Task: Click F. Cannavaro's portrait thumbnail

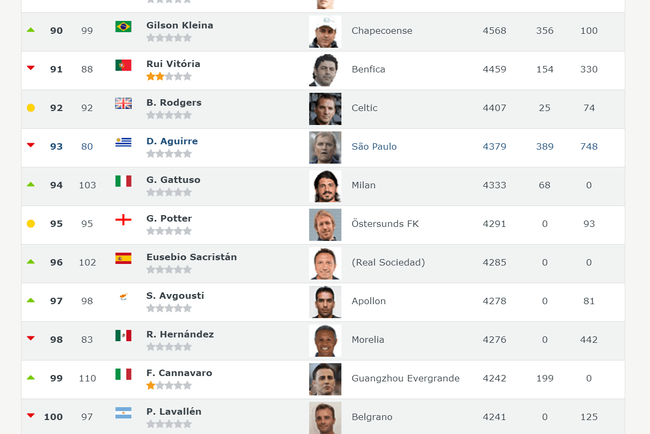Action: coord(325,379)
